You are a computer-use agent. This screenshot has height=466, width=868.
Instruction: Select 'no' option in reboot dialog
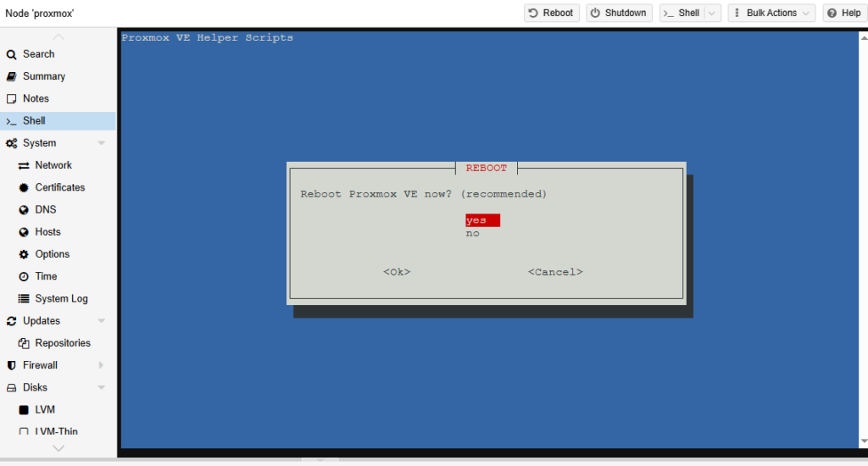pyautogui.click(x=472, y=233)
